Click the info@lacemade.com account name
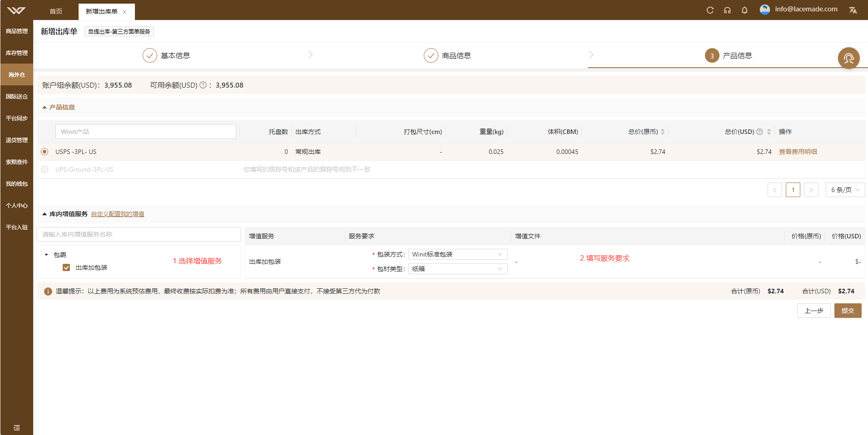The height and width of the screenshot is (435, 868). (806, 9)
